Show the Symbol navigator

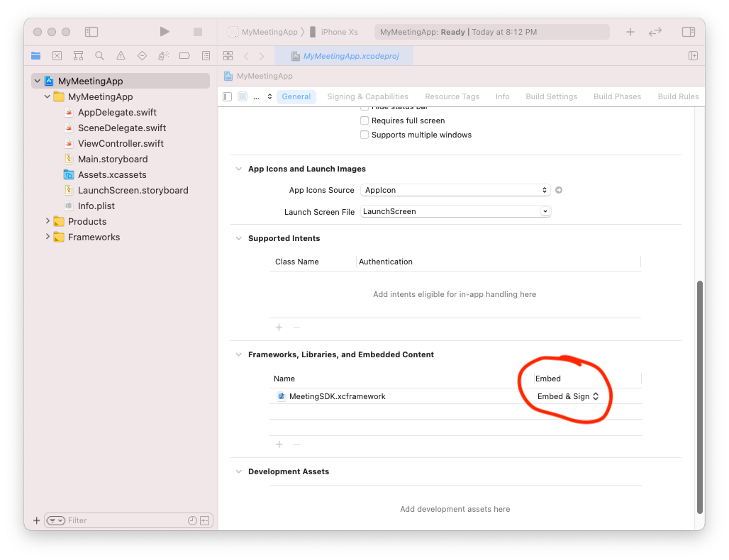(x=78, y=56)
